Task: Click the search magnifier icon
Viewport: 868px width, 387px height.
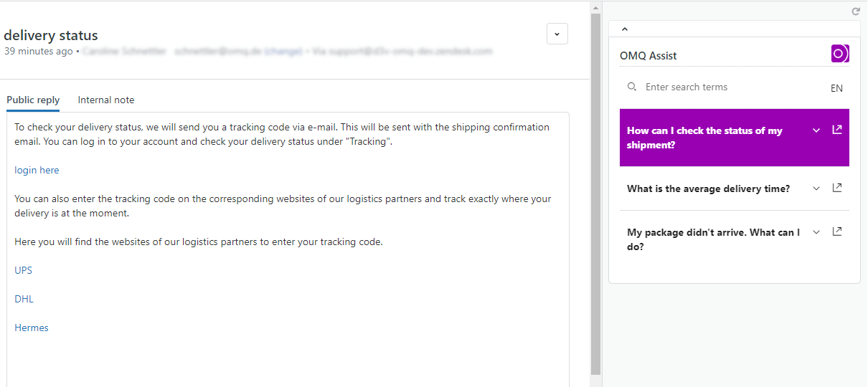Action: 632,87
